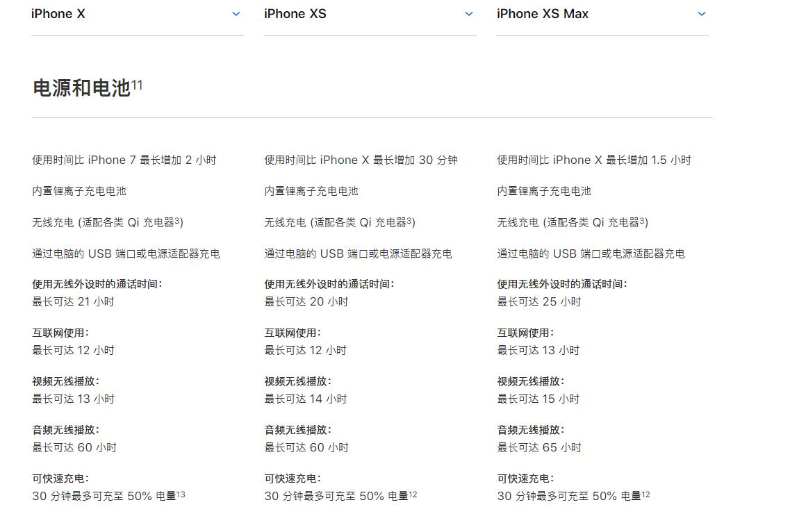790x532 pixels.
Task: Click iPhone XS '视频无线播放:' label
Action: point(298,381)
